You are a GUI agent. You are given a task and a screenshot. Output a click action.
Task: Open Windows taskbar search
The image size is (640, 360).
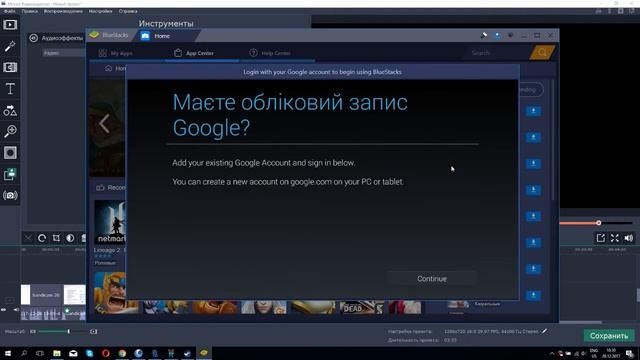[24, 353]
